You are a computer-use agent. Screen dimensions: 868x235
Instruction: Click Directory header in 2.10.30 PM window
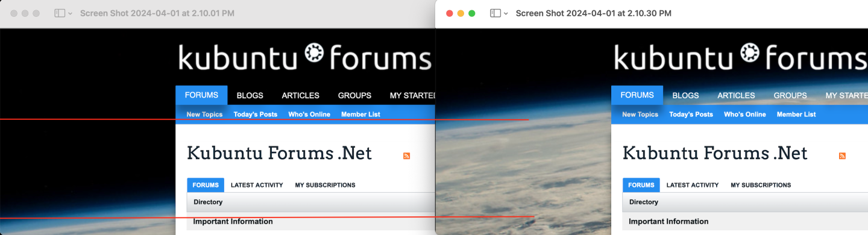644,202
